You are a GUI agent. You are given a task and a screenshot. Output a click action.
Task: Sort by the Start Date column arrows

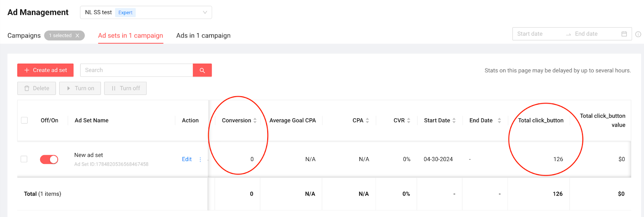click(454, 120)
